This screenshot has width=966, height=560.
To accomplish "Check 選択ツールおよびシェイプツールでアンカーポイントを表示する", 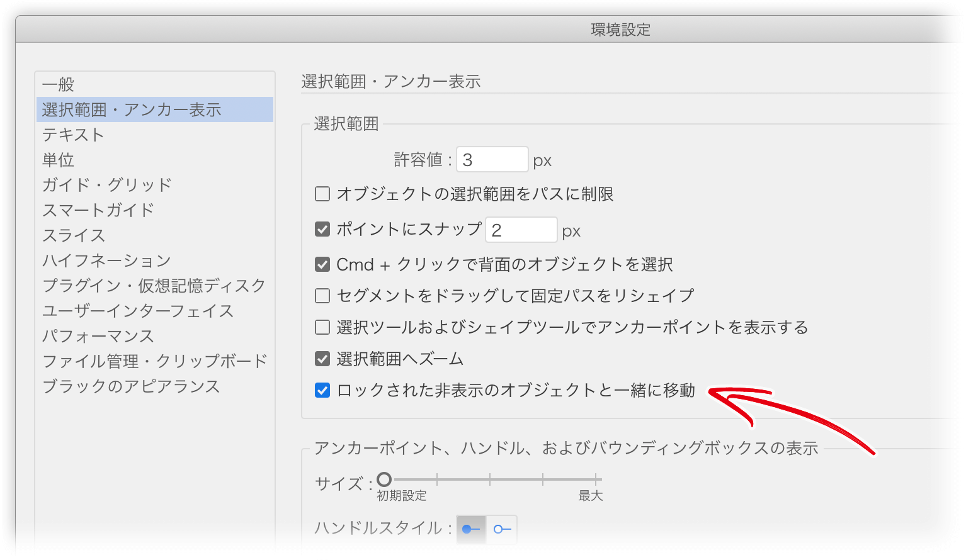I will [x=322, y=327].
